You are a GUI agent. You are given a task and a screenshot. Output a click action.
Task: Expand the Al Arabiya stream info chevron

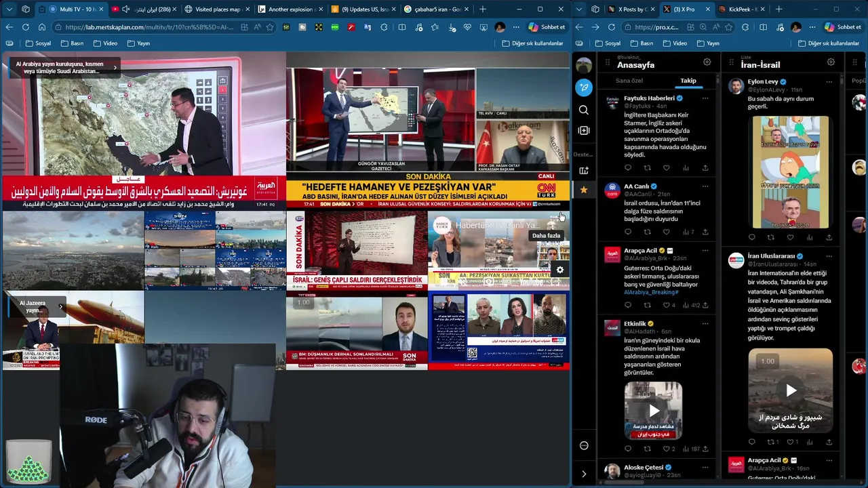pyautogui.click(x=115, y=67)
